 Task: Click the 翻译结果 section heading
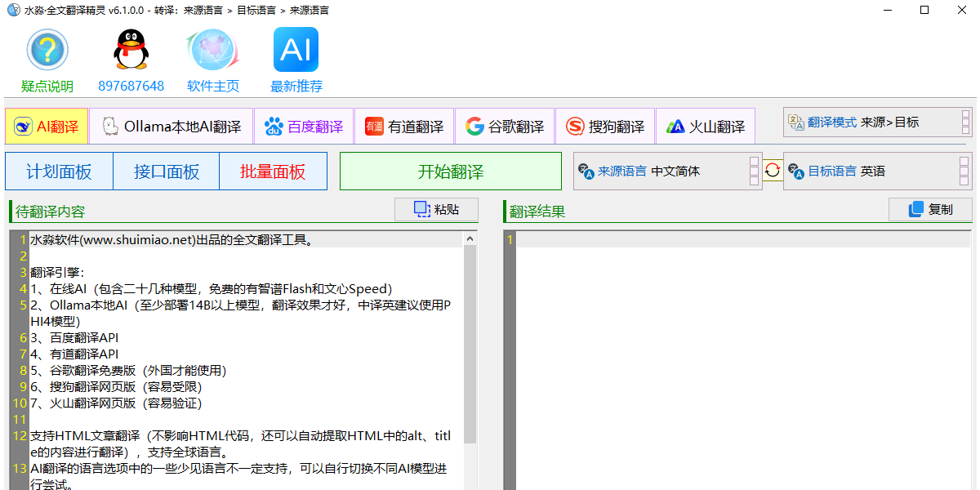tap(537, 212)
